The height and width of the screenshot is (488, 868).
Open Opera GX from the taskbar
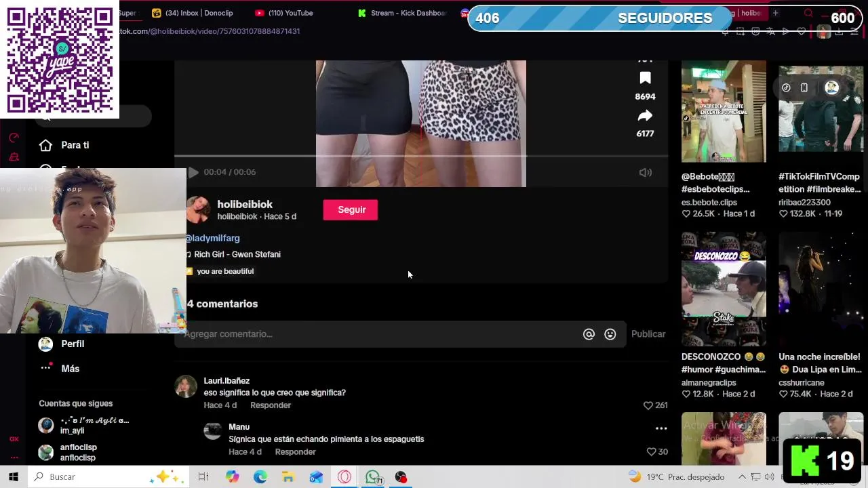coord(344,477)
